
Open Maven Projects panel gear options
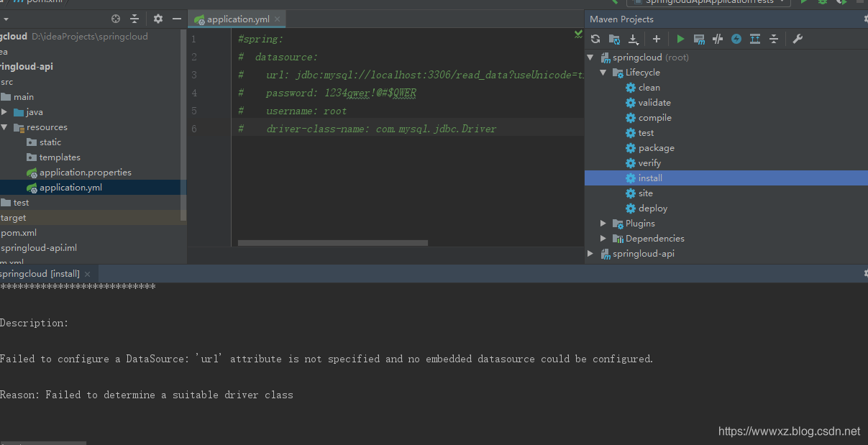coord(865,19)
